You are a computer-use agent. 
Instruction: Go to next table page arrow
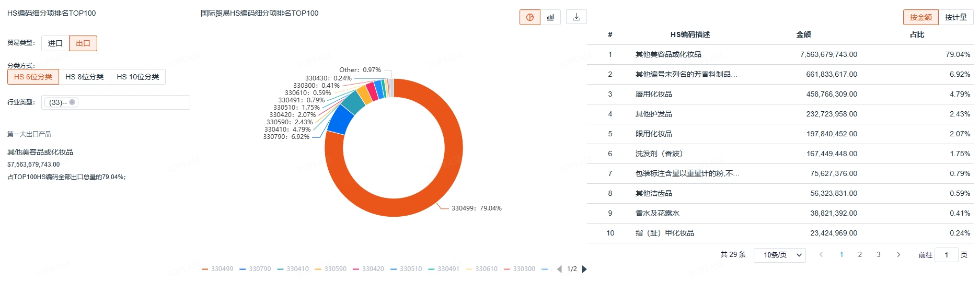point(898,255)
